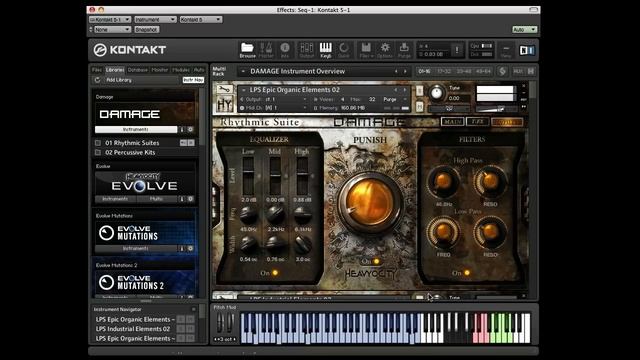640x360 pixels.
Task: Click the Purge toolbar icon
Action: pyautogui.click(x=404, y=50)
